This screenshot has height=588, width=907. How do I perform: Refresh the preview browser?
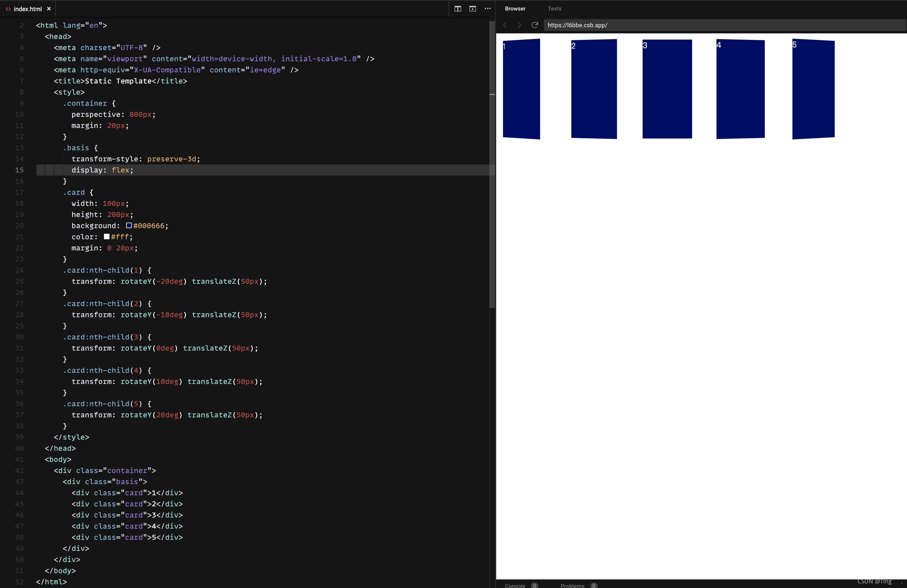click(x=535, y=25)
